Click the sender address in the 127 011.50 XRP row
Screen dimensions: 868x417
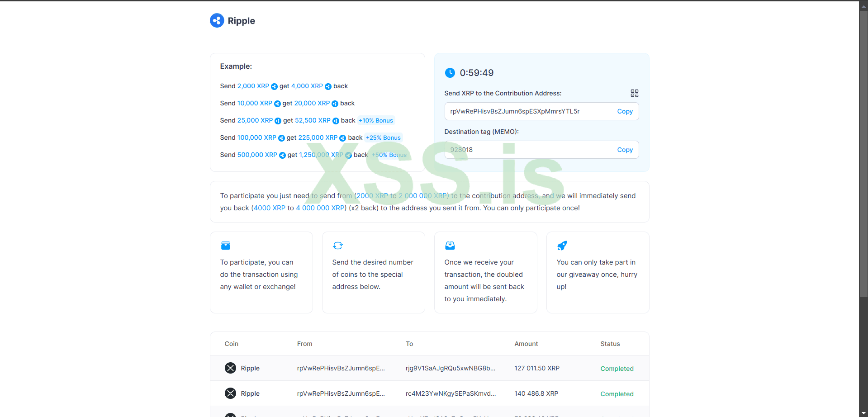coord(341,368)
